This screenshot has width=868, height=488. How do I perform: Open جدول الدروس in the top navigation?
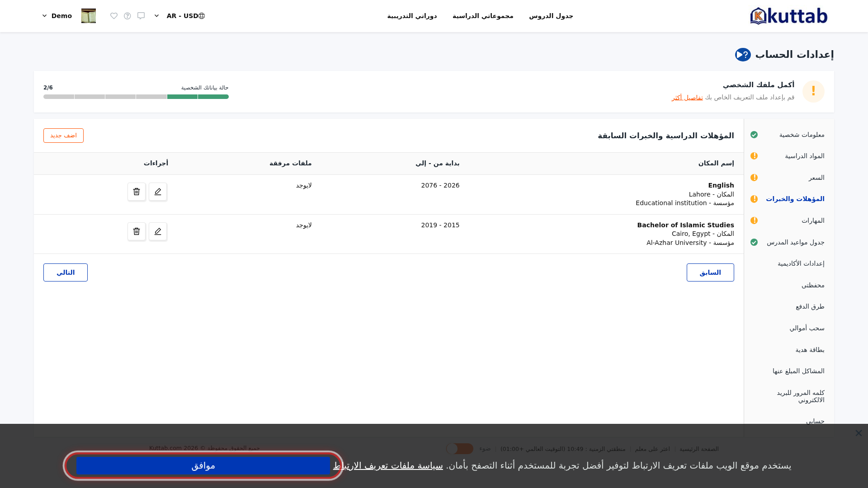click(x=551, y=16)
